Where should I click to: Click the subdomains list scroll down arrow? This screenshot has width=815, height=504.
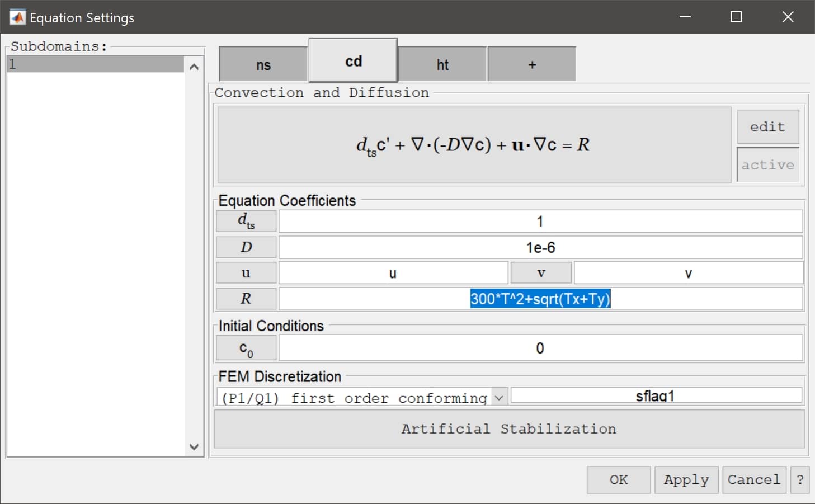[194, 446]
